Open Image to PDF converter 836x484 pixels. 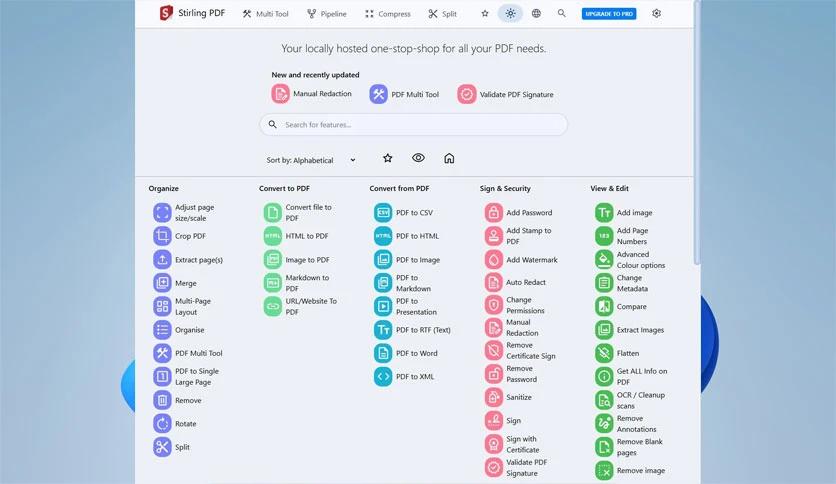pos(297,260)
